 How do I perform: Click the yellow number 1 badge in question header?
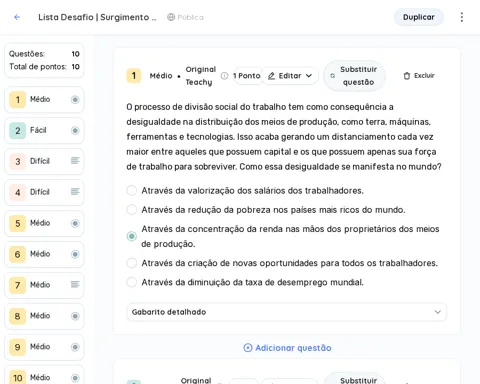(x=134, y=76)
